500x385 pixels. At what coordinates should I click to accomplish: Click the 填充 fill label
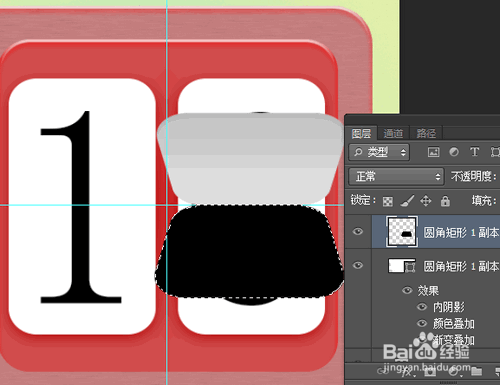point(484,201)
